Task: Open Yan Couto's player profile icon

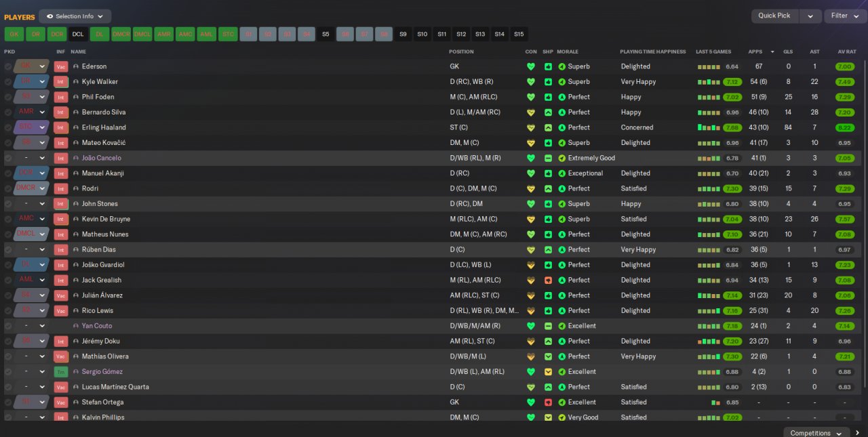Action: [76, 326]
